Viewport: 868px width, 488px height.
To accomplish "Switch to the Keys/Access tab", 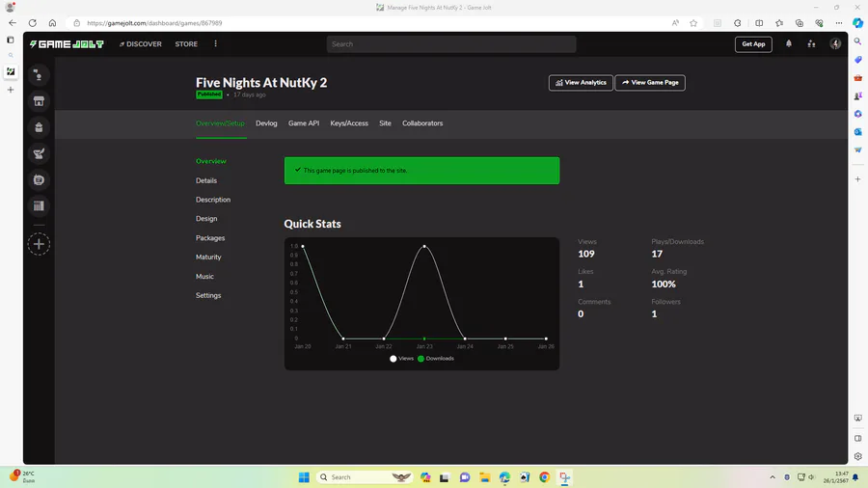I will pyautogui.click(x=349, y=123).
